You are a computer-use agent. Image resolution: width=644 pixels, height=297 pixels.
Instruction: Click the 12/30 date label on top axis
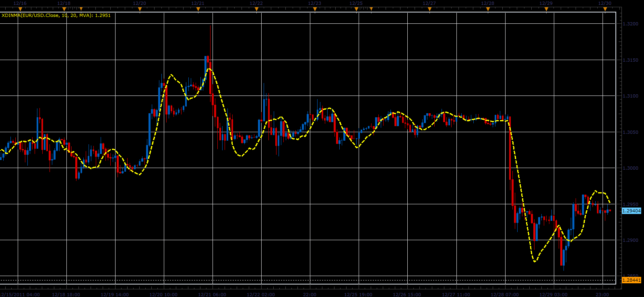(x=605, y=3)
